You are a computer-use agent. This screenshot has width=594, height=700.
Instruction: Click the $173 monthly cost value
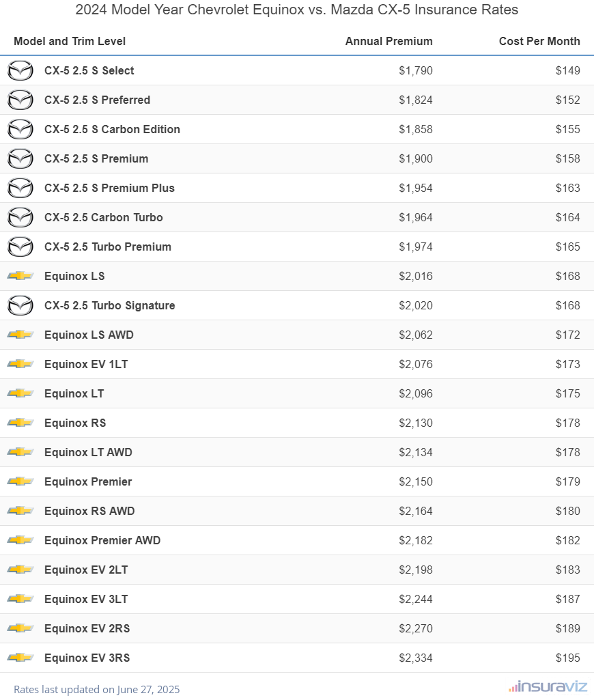pyautogui.click(x=567, y=364)
